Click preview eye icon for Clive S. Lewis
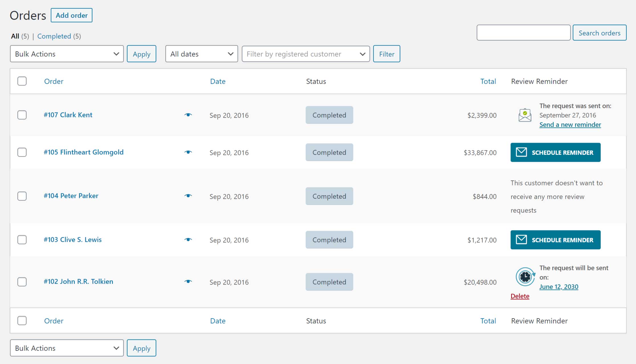The height and width of the screenshot is (364, 636). pos(188,240)
